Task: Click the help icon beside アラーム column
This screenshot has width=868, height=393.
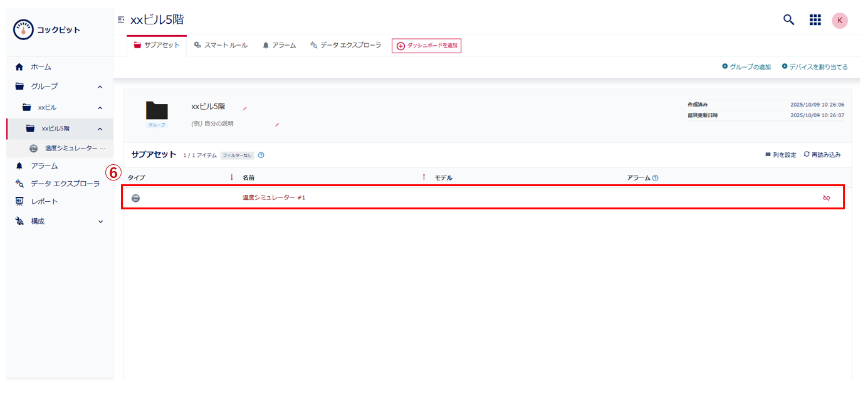Action: click(655, 178)
